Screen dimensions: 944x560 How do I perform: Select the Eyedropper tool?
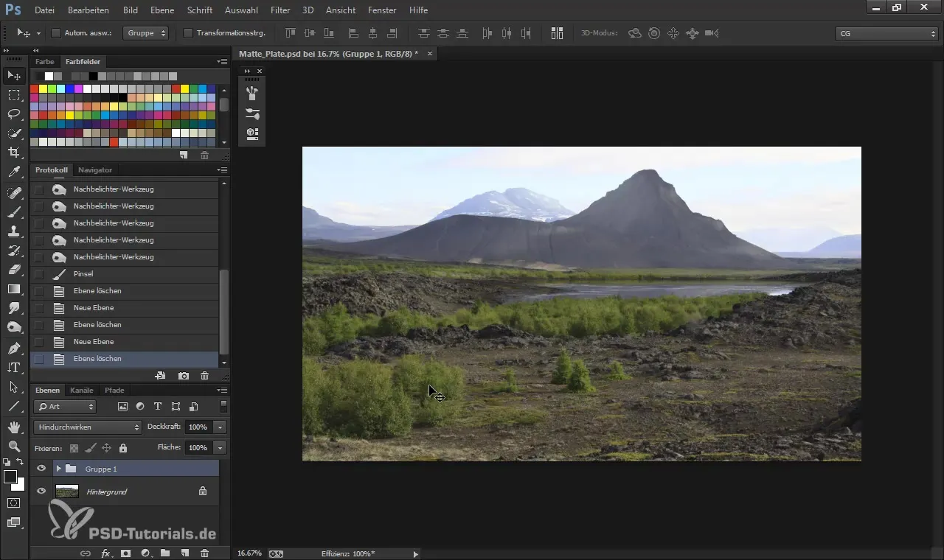coord(14,172)
